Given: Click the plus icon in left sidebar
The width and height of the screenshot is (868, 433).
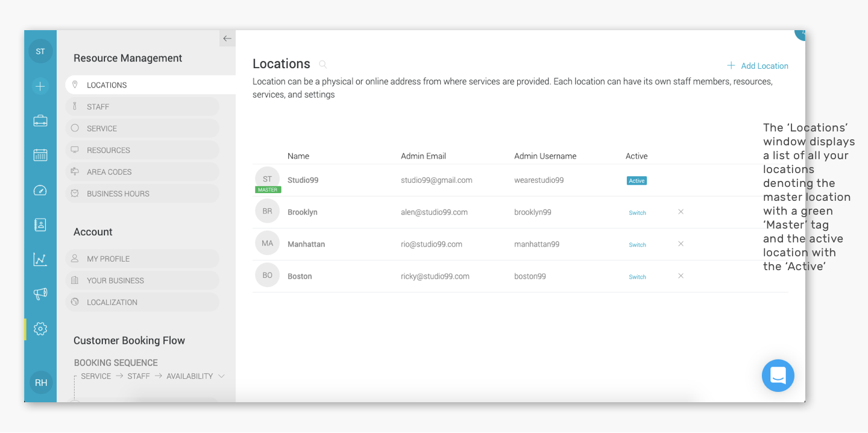Looking at the screenshot, I should coord(40,86).
